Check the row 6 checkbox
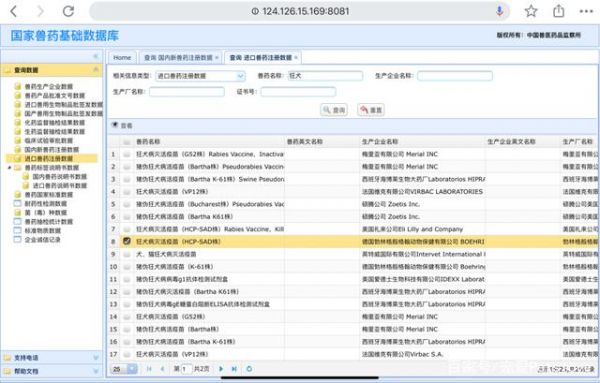This screenshot has width=600, height=383. coord(127,217)
